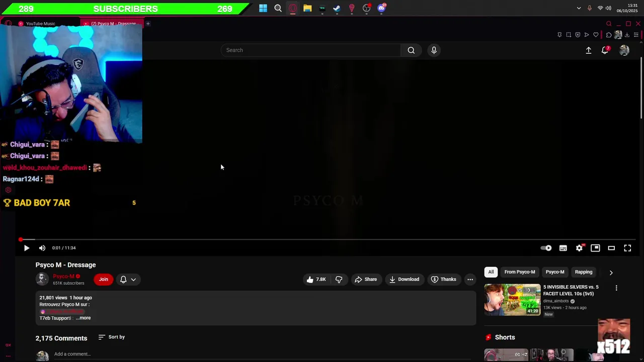Screen dimensions: 644x362
Task: Open notification bell dropdown for Psyco-M
Action: [128, 280]
